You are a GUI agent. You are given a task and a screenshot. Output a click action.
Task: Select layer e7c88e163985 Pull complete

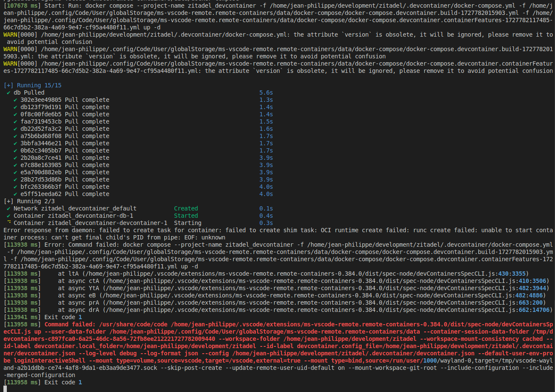point(65,165)
